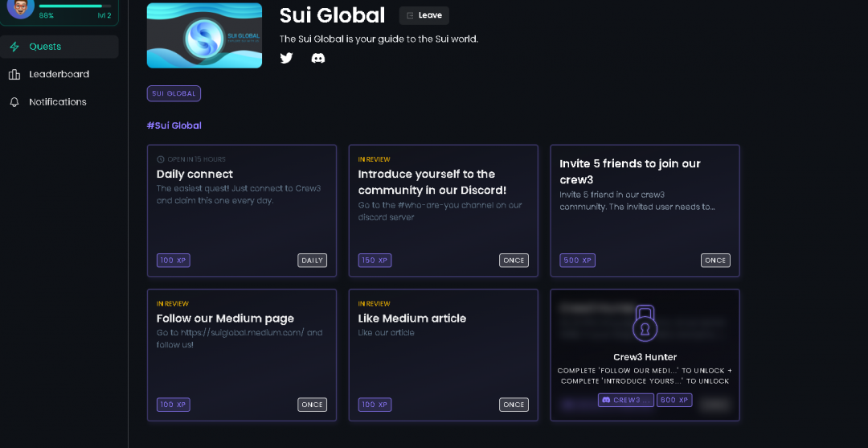868x448 pixels.
Task: Open the Invite 5 friends quest card
Action: click(x=645, y=211)
